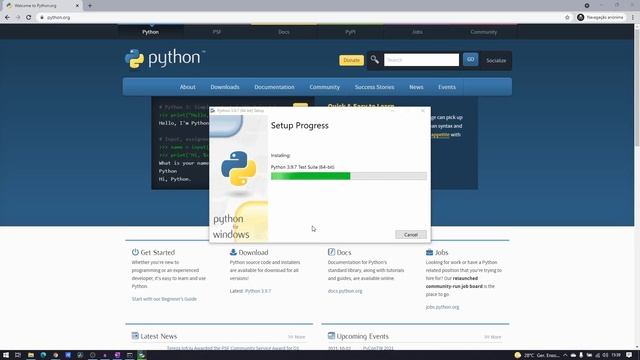The height and width of the screenshot is (360, 640).
Task: Switch to the PSF top-bar tab
Action: click(217, 32)
